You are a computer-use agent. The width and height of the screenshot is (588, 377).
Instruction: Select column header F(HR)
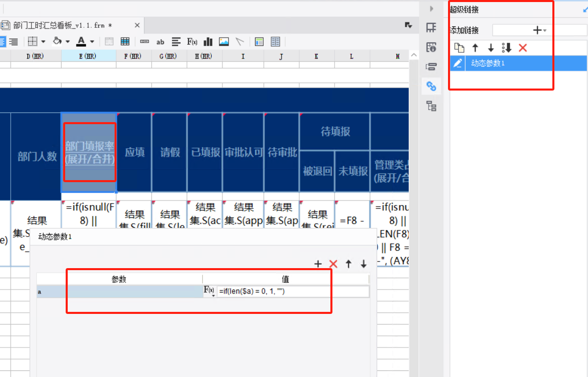pos(133,56)
